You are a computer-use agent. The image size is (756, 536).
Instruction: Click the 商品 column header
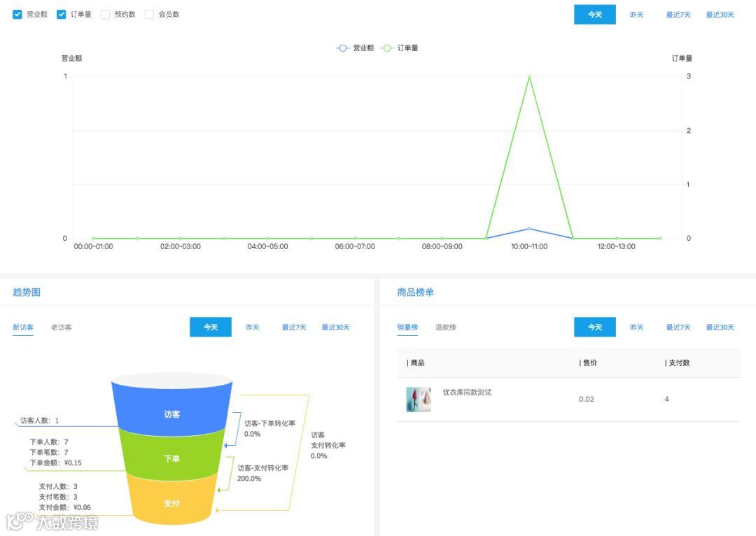(417, 363)
